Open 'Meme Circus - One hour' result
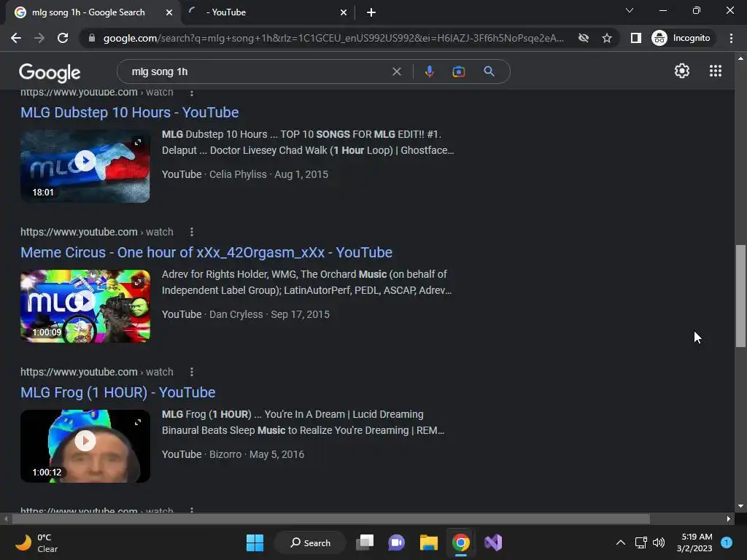747x560 pixels. pos(206,252)
